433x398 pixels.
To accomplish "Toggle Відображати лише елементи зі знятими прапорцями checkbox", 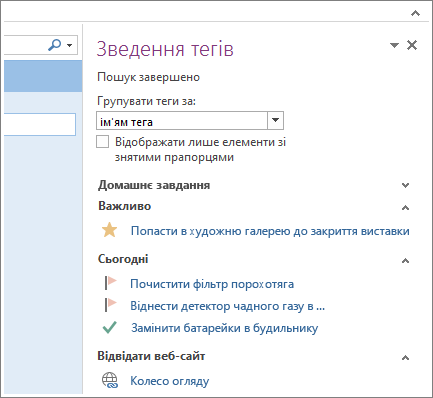I will click(x=102, y=142).
